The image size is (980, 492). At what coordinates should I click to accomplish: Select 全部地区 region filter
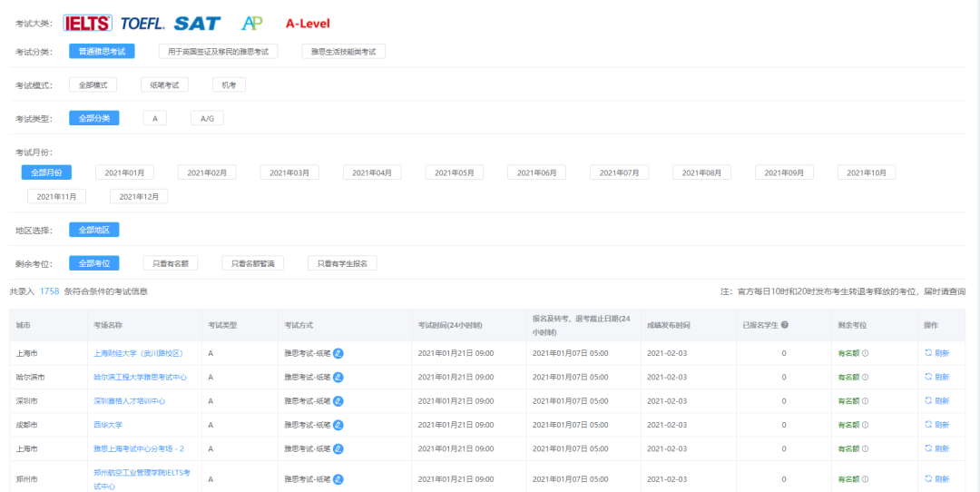tap(94, 230)
